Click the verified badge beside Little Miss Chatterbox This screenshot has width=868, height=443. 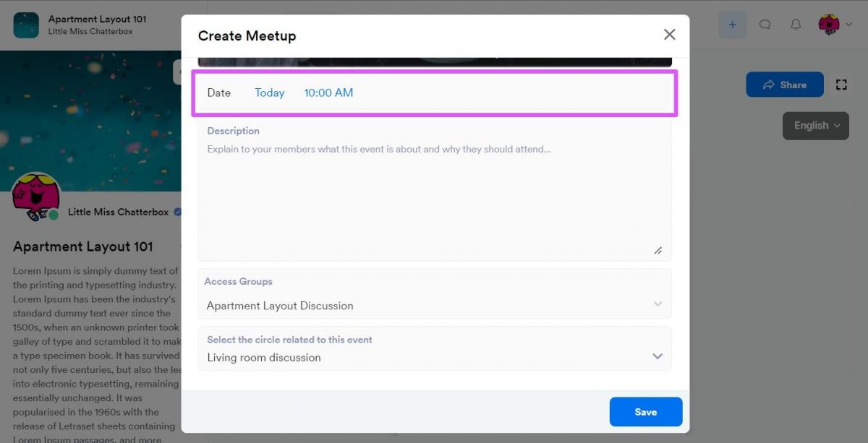coord(177,212)
